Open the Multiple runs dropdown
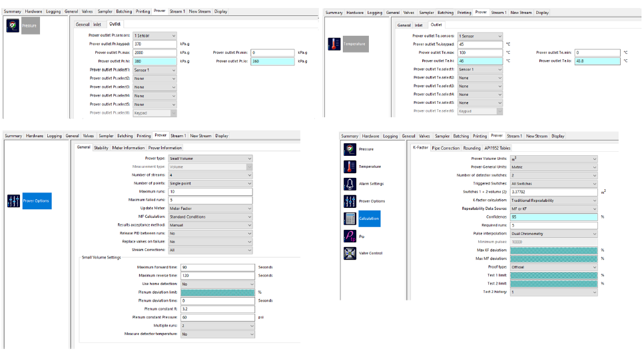This screenshot has height=357, width=644. pos(218,326)
